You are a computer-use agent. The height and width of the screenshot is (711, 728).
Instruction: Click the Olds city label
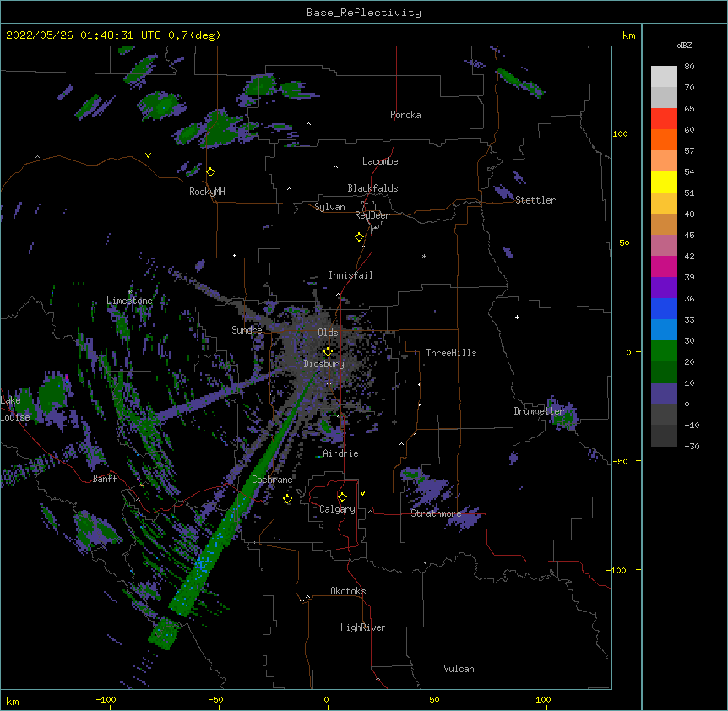pyautogui.click(x=328, y=333)
